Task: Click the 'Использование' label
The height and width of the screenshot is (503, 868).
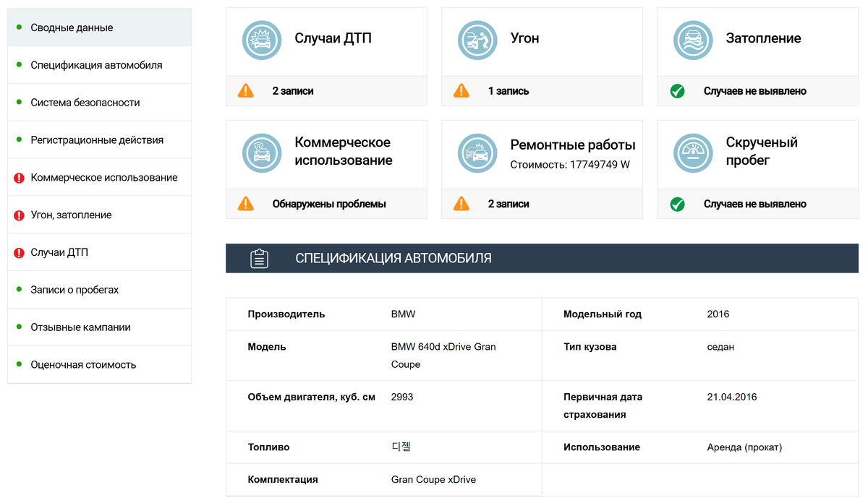Action: (x=602, y=447)
